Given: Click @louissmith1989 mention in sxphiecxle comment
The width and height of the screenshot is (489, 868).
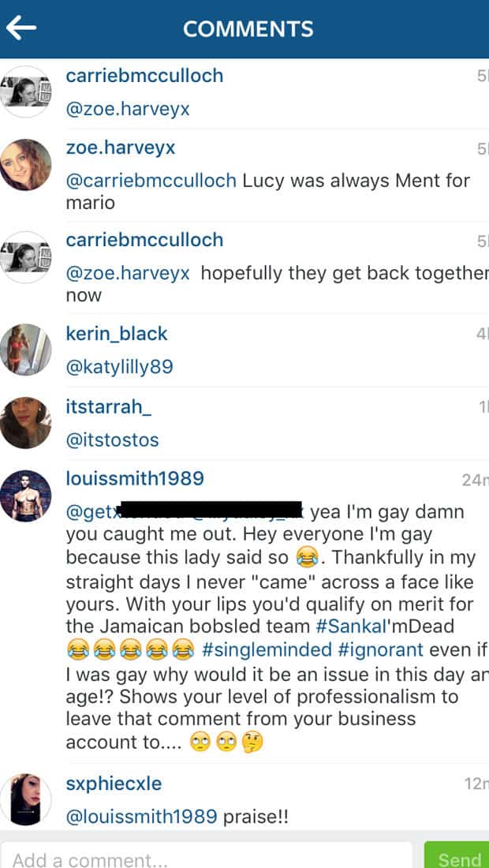Looking at the screenshot, I should coord(142,817).
